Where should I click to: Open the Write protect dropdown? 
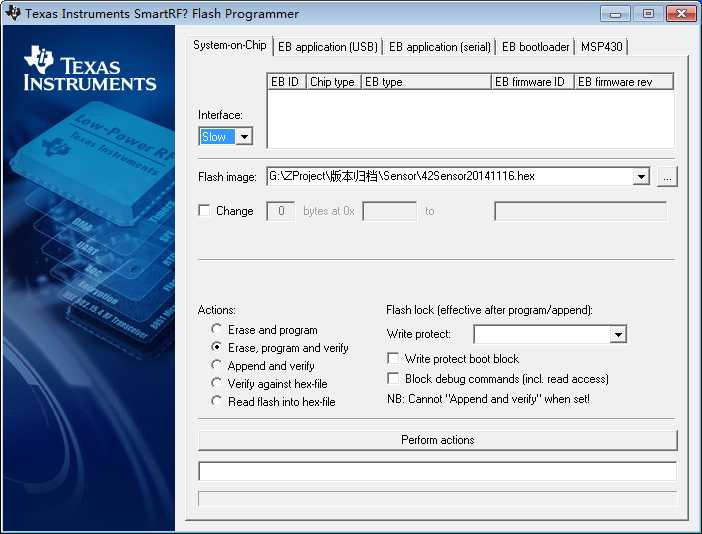tap(550, 334)
